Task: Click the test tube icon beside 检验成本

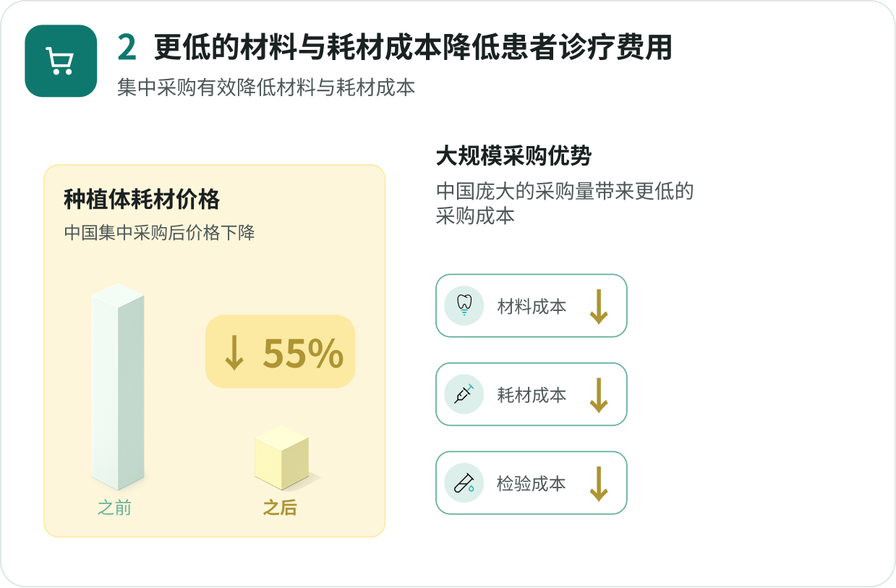Action: click(464, 482)
